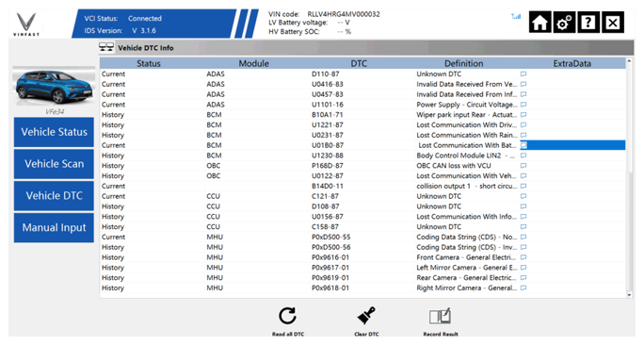Click the VIN code RLLV4HRG4MV000032
The width and height of the screenshot is (644, 345).
click(x=344, y=14)
